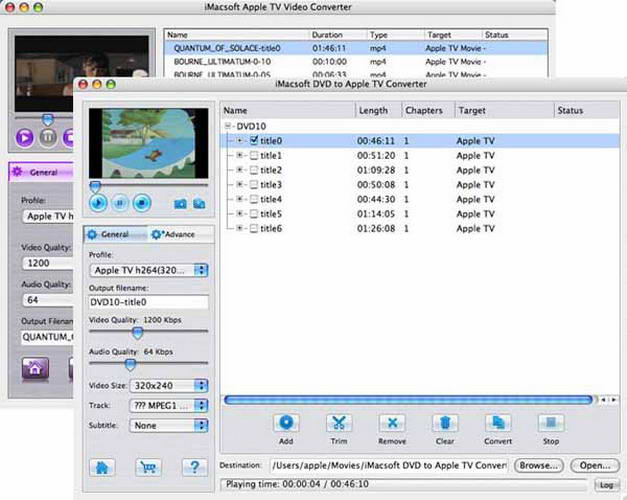Click the shopping cart purchase icon

click(148, 467)
